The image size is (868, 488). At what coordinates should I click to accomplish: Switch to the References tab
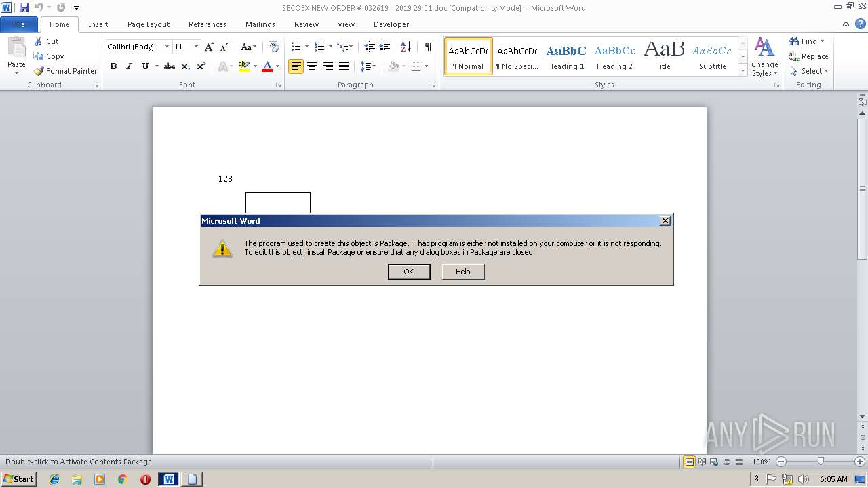pyautogui.click(x=208, y=24)
